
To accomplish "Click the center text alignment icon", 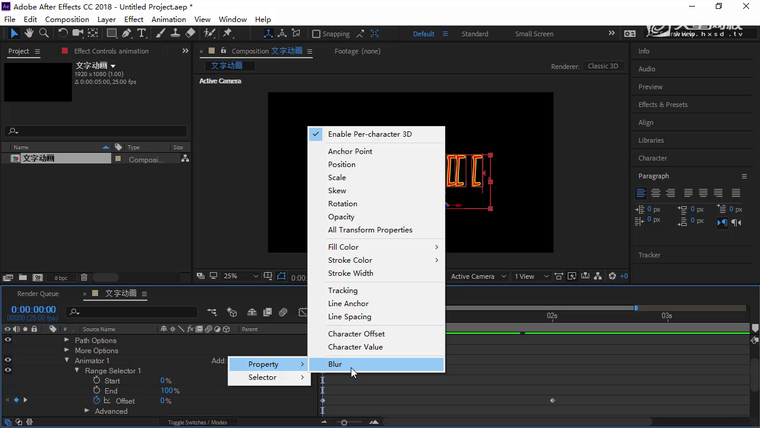I will coord(656,192).
